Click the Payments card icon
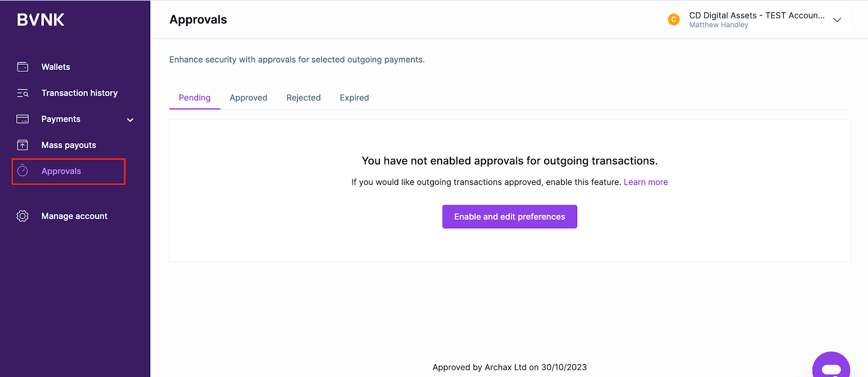The image size is (868, 377). [x=22, y=119]
